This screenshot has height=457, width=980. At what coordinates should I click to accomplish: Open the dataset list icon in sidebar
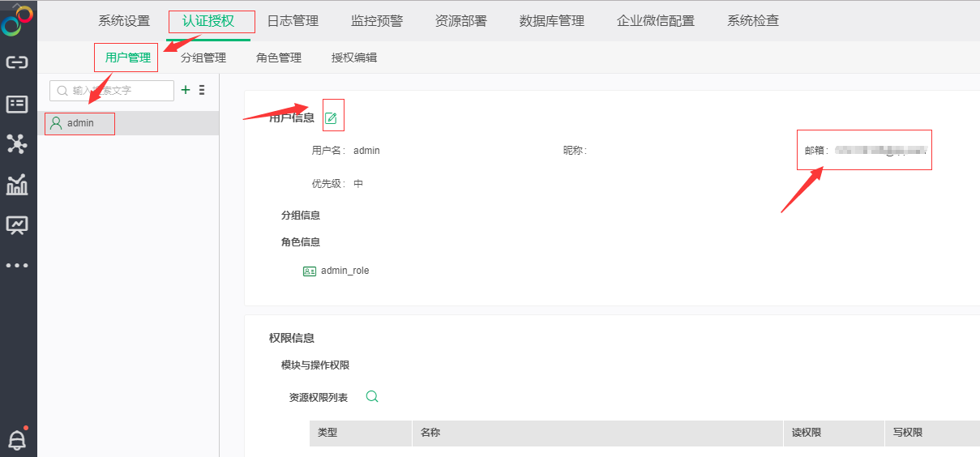pos(17,104)
